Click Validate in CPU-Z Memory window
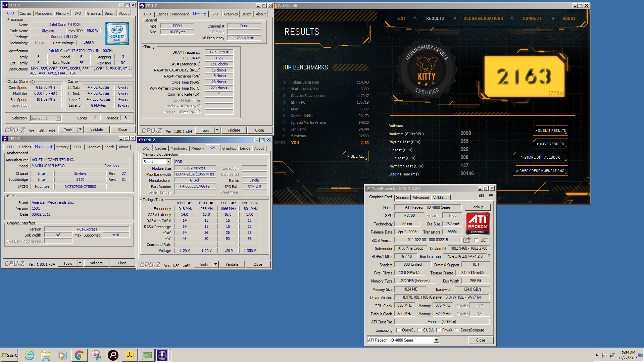Screen dimensions: 644x362 (x=234, y=130)
